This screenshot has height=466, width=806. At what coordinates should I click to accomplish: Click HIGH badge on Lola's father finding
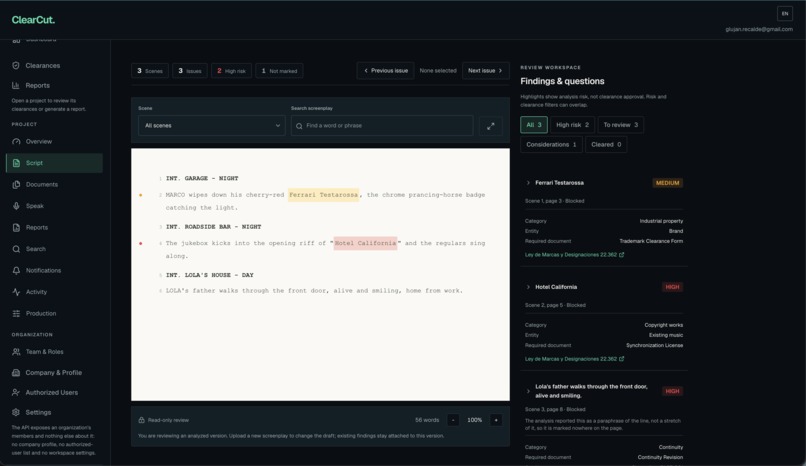point(672,392)
